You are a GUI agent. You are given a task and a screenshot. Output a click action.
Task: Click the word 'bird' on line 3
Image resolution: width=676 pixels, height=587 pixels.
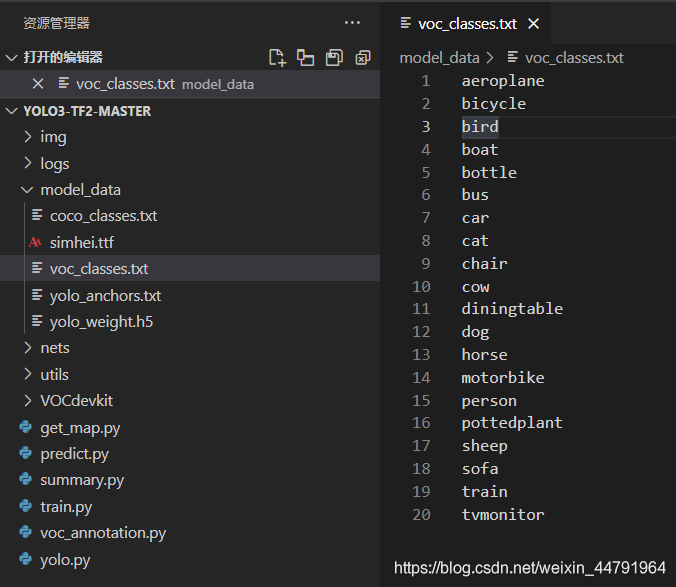(x=480, y=127)
